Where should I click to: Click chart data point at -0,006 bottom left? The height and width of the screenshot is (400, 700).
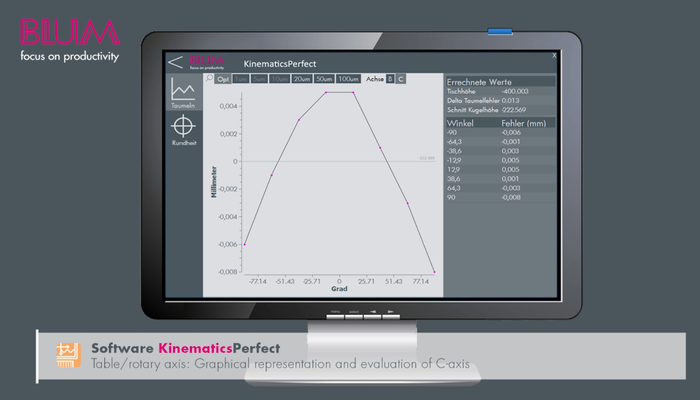245,244
